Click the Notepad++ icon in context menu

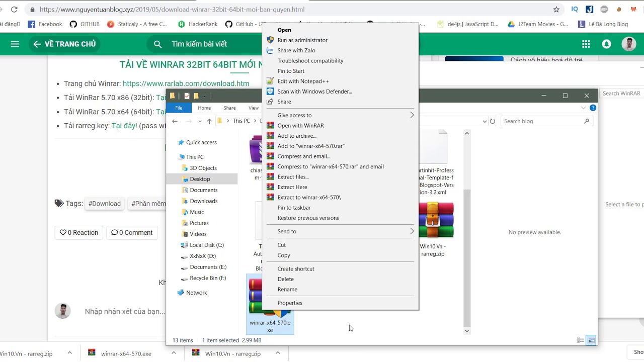point(270,81)
